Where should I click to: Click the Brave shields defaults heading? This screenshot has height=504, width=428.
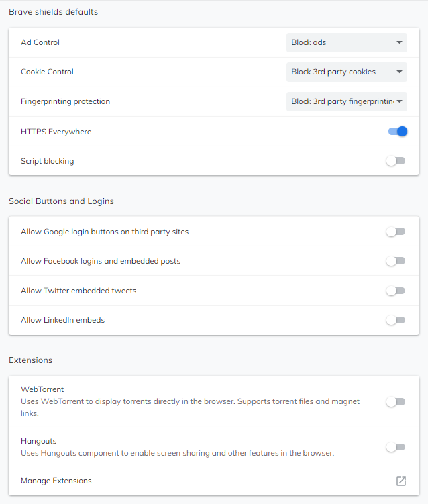53,12
